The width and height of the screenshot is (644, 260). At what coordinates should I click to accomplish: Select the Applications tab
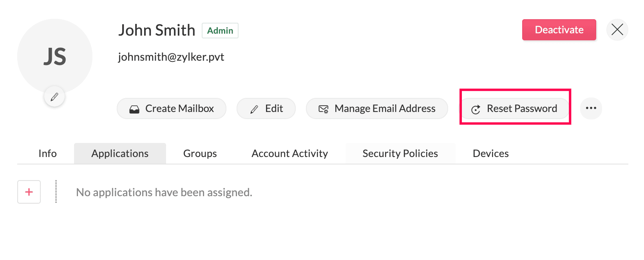[120, 153]
